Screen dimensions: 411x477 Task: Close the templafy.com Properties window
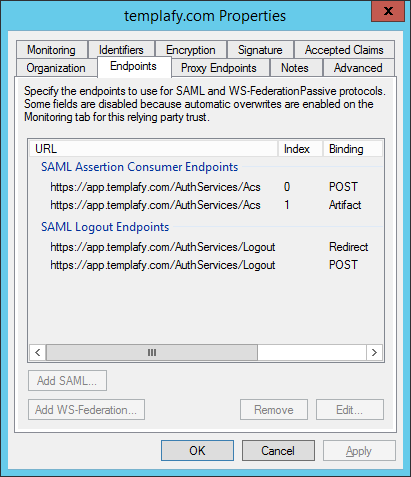coord(388,11)
